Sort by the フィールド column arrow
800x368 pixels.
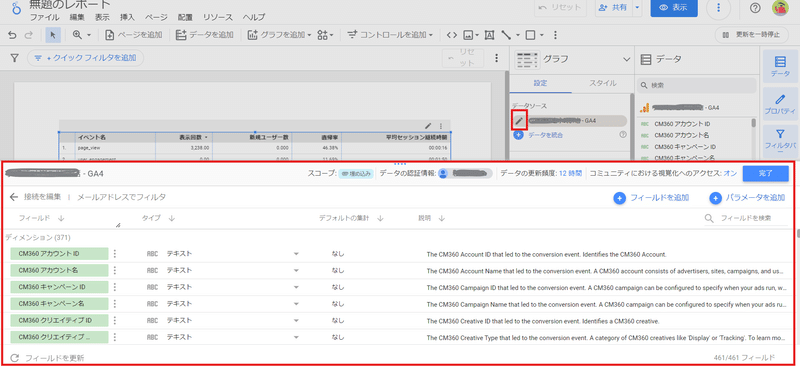(x=61, y=218)
